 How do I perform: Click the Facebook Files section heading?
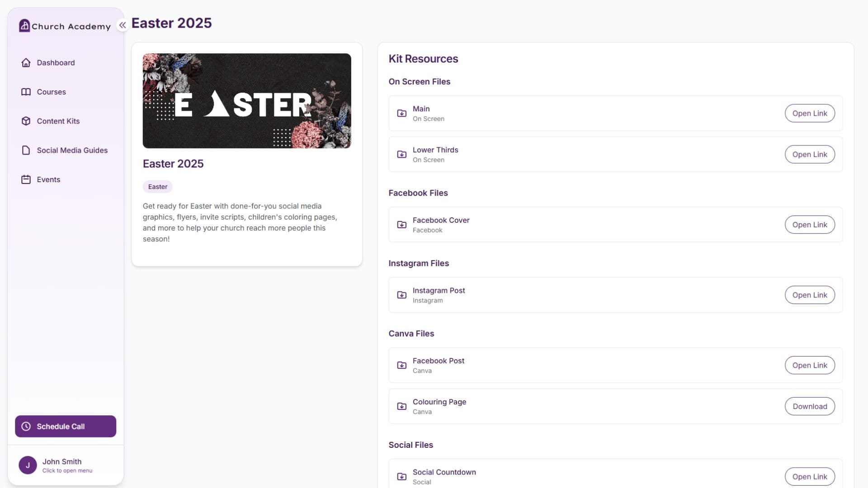tap(418, 193)
